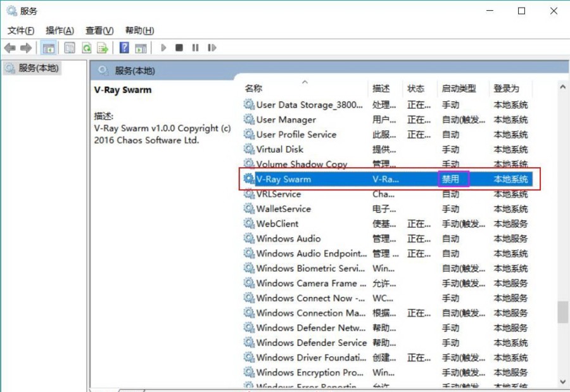Click the vertical scrollbar thumb
This screenshot has height=392, width=570.
coord(563,312)
